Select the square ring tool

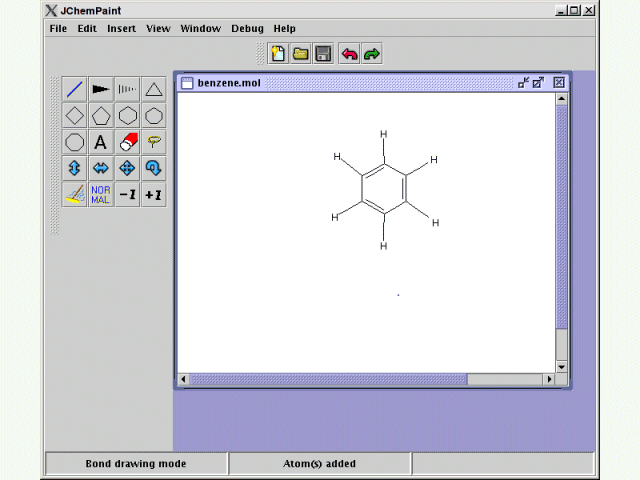point(74,116)
